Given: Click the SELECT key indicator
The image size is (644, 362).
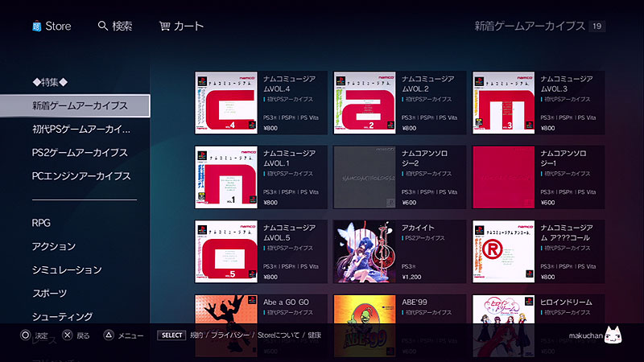Looking at the screenshot, I should tap(171, 335).
